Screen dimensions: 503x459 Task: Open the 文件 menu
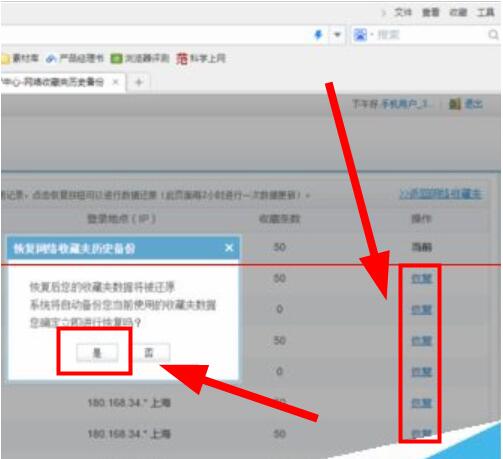(403, 13)
